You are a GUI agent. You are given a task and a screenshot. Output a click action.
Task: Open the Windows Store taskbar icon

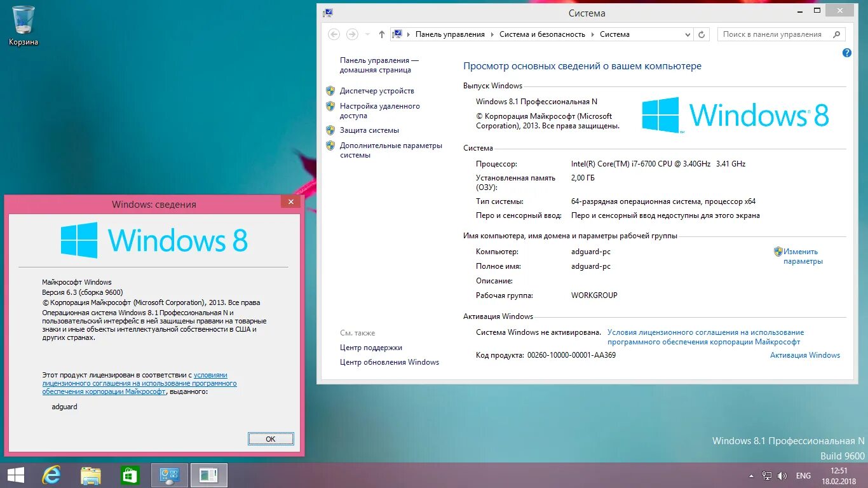click(x=130, y=475)
